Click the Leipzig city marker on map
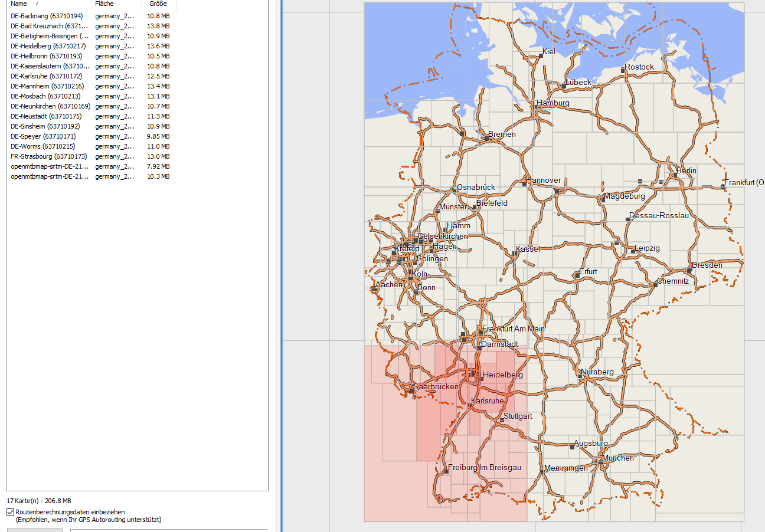Viewport: 765px width, 532px height. click(633, 252)
